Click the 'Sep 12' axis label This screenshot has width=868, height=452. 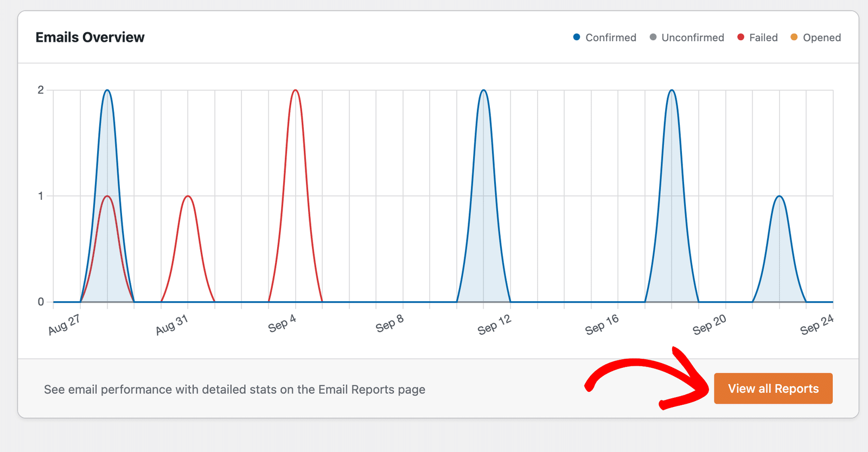point(494,324)
